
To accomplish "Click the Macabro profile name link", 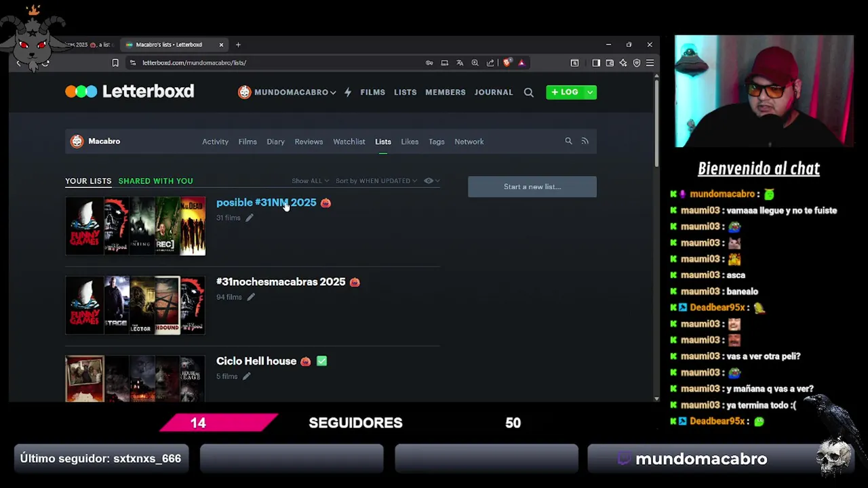I will [x=104, y=141].
